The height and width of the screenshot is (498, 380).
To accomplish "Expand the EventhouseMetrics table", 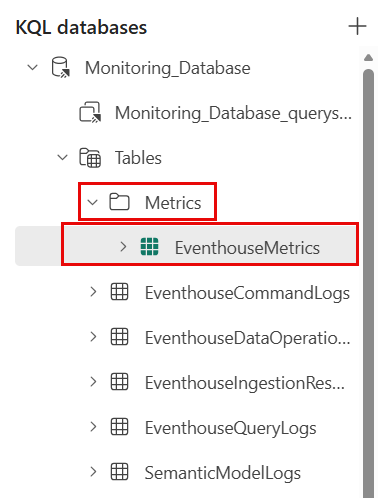I will click(123, 247).
